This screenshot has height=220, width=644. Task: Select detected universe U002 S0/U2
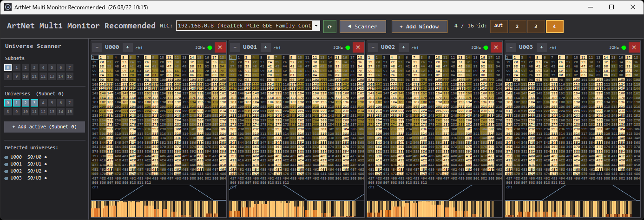click(x=26, y=171)
